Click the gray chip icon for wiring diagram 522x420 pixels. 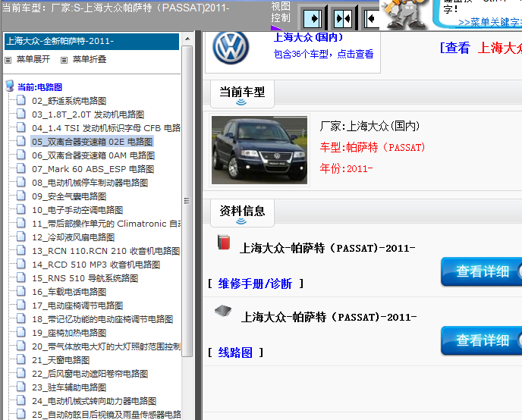point(223,311)
